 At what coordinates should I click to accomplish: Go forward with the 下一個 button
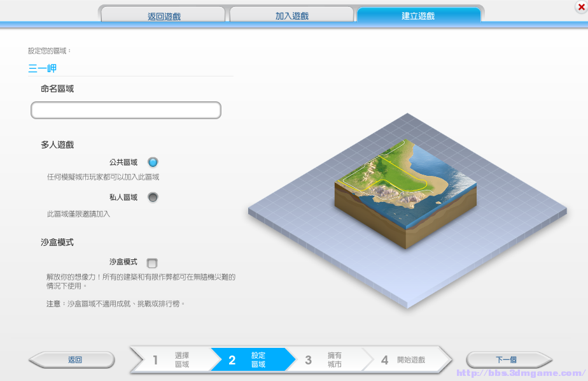[509, 359]
